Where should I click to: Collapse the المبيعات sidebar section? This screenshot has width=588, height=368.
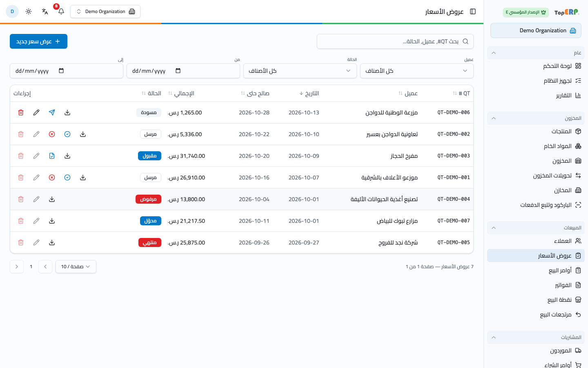(536, 228)
